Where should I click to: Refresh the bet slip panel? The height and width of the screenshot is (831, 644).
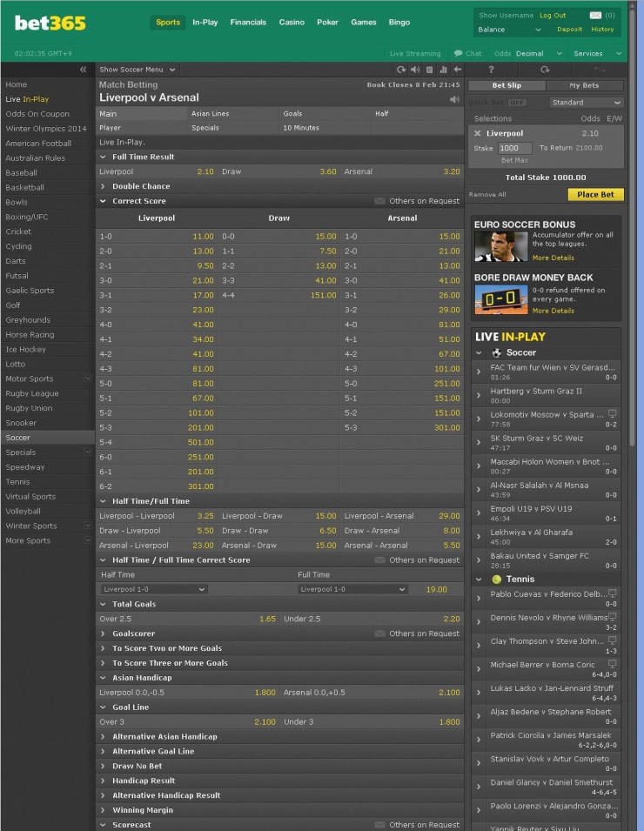[x=545, y=70]
